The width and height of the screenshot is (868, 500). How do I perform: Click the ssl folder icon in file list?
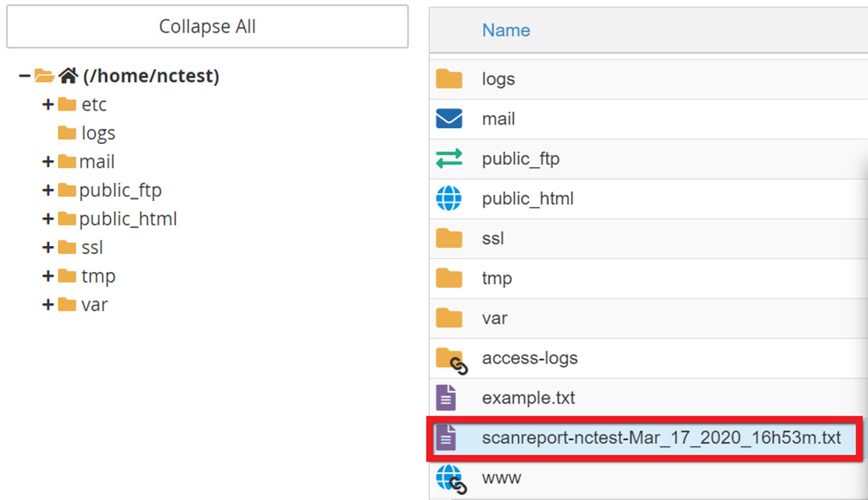tap(449, 238)
